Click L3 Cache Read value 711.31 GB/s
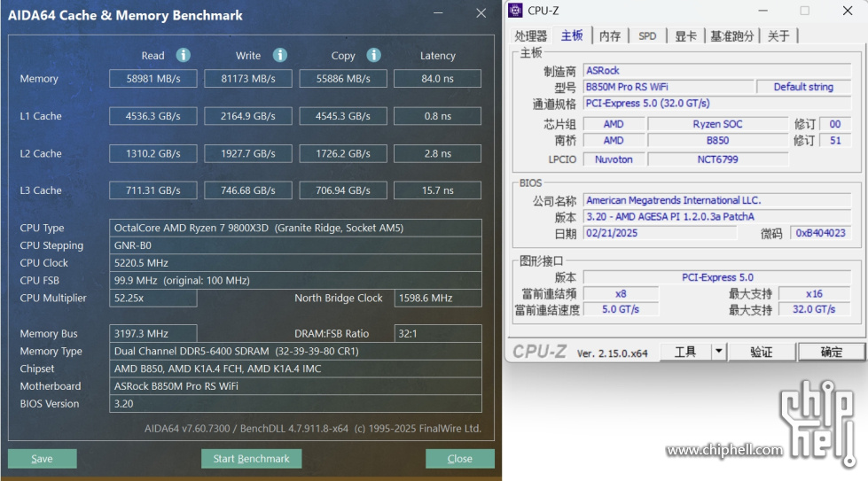The image size is (868, 481). point(153,190)
